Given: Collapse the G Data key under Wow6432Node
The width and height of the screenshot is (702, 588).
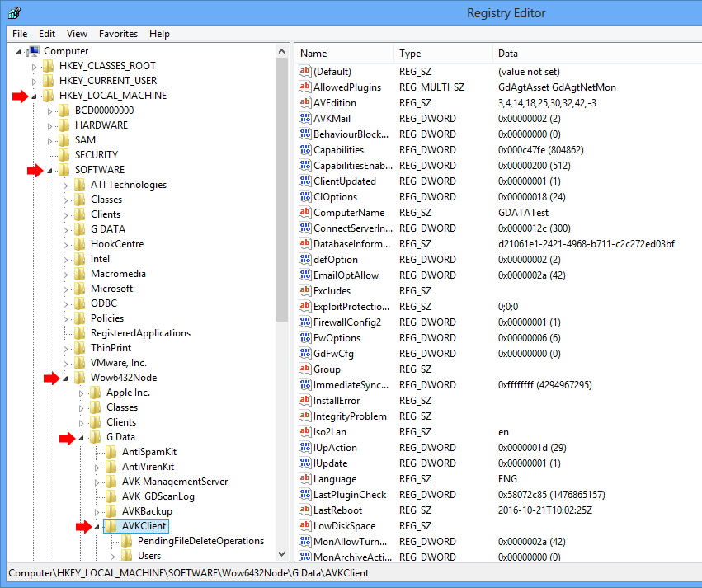Looking at the screenshot, I should [81, 438].
